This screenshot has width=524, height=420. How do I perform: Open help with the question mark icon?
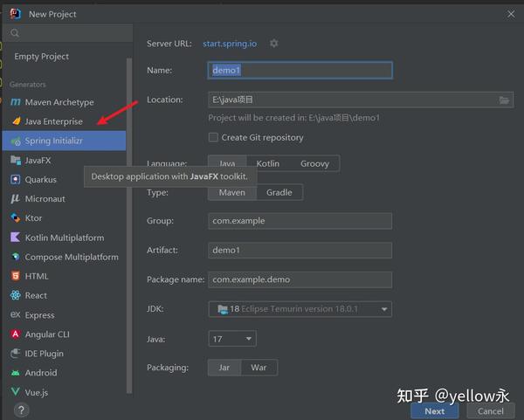tap(21, 410)
